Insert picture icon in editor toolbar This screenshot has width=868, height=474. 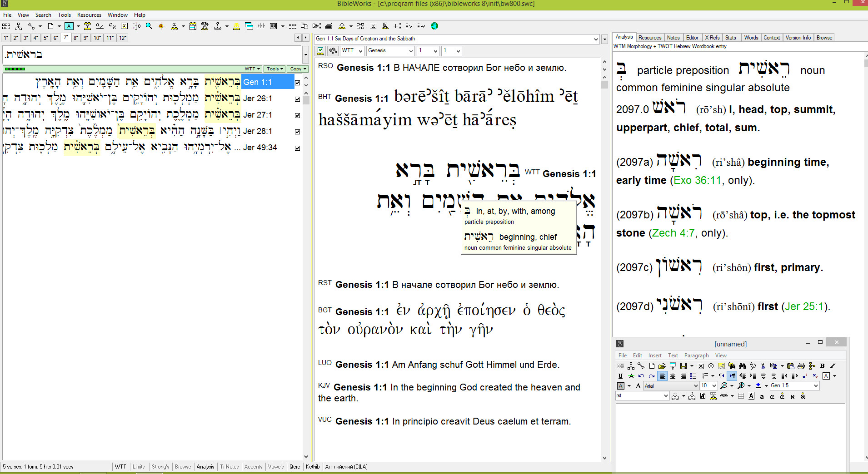coord(721,366)
